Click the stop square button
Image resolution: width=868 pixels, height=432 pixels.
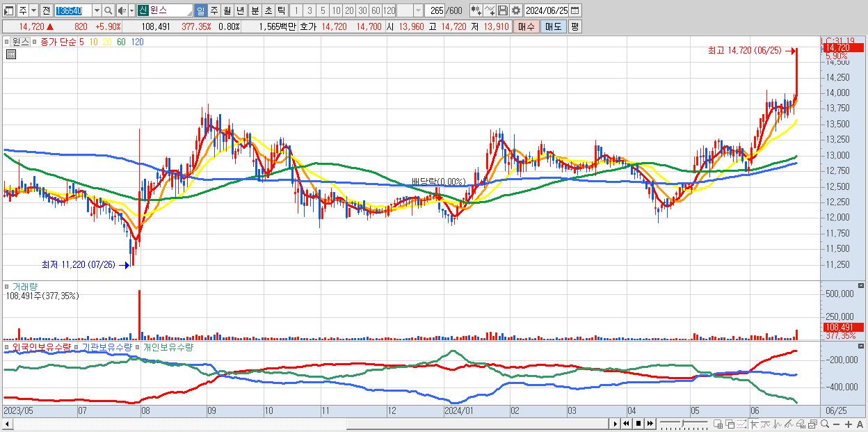[x=638, y=424]
